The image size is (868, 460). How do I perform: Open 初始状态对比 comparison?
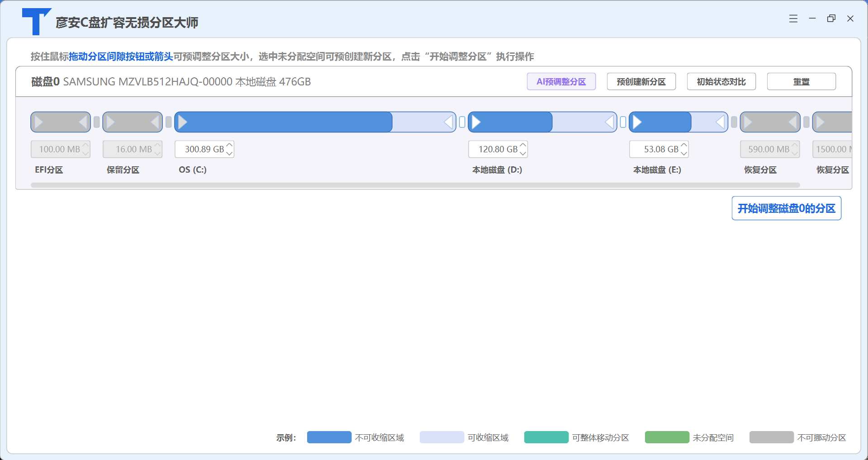pyautogui.click(x=721, y=82)
